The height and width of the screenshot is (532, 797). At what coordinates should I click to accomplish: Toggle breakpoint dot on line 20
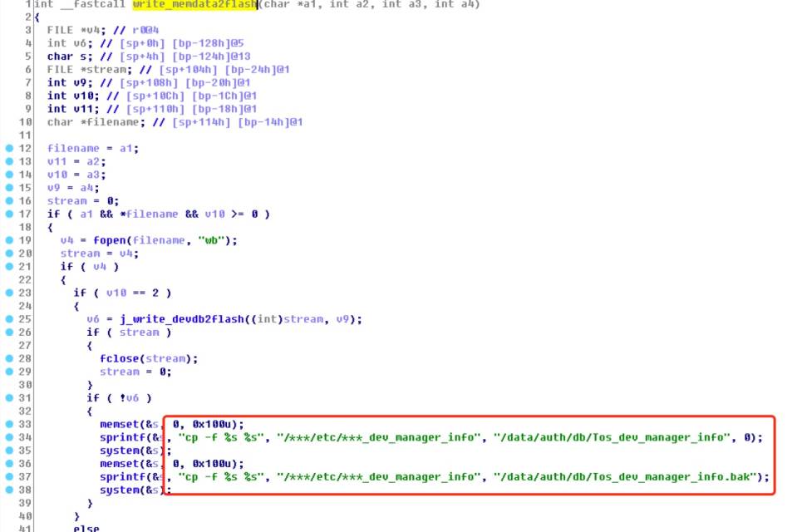(x=9, y=254)
